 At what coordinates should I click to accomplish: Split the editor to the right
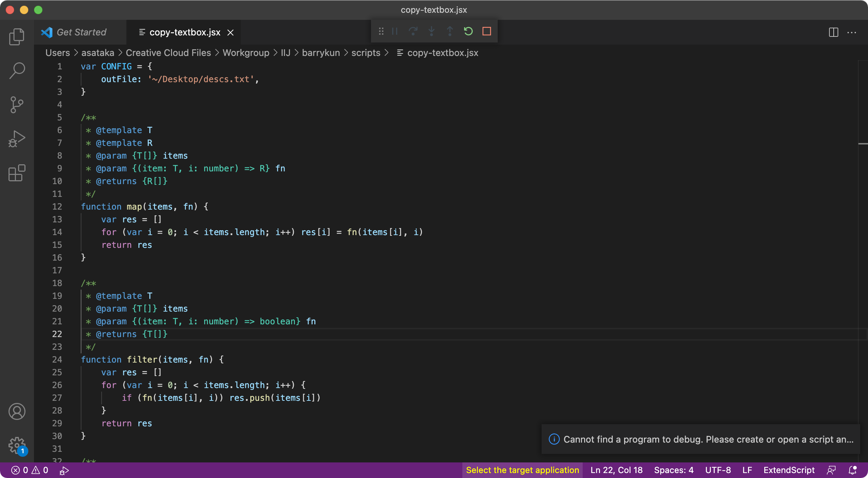coord(833,32)
